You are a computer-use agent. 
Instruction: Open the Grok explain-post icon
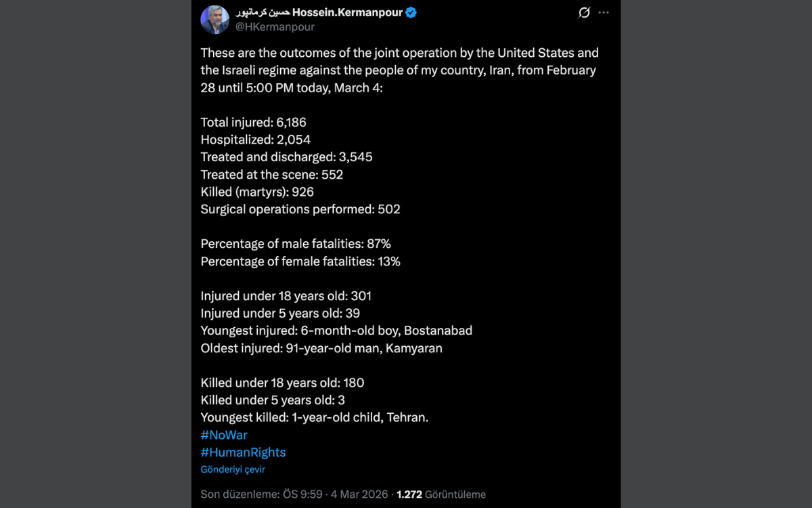584,13
